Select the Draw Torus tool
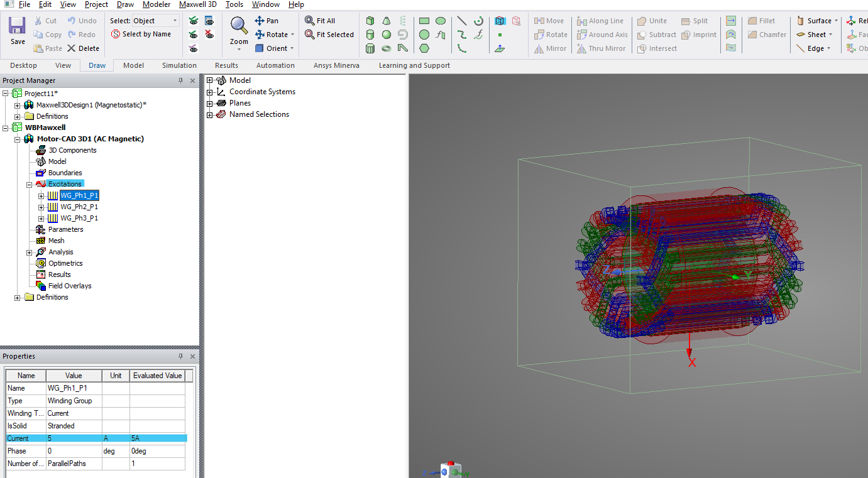 387,48
